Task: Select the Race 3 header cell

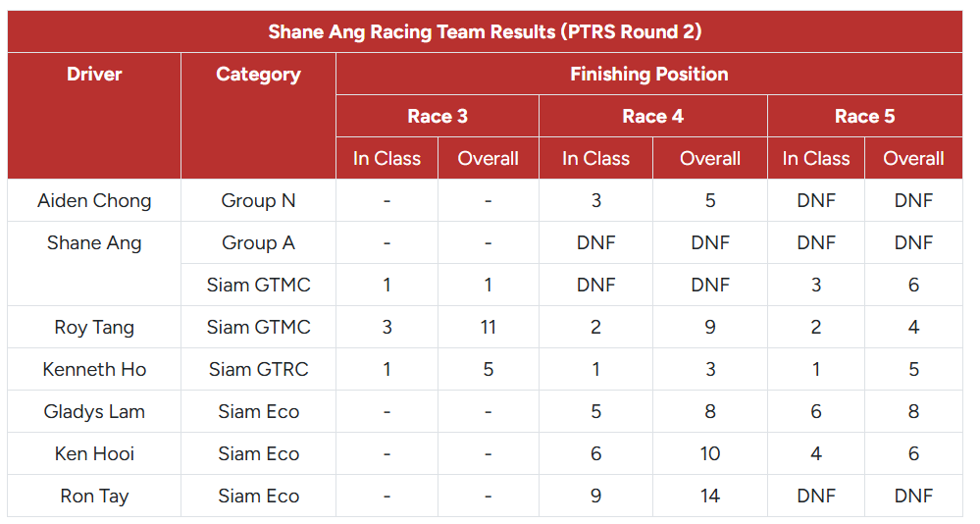Action: 438,117
